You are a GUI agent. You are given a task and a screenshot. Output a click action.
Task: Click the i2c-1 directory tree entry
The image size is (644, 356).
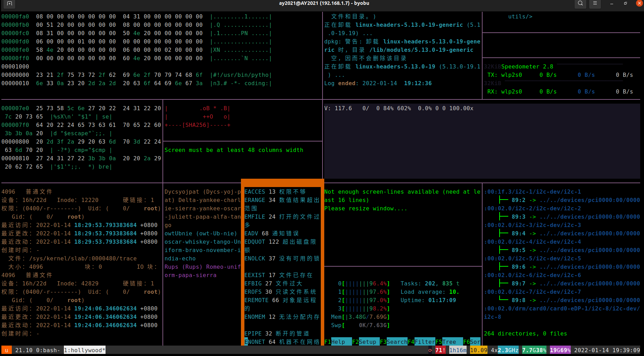pyautogui.click(x=532, y=192)
